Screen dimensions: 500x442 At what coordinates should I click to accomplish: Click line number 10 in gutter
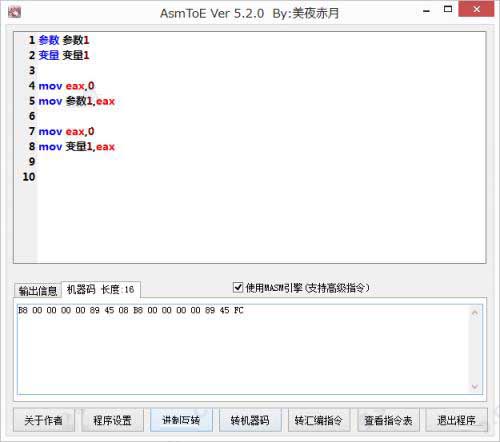click(29, 177)
